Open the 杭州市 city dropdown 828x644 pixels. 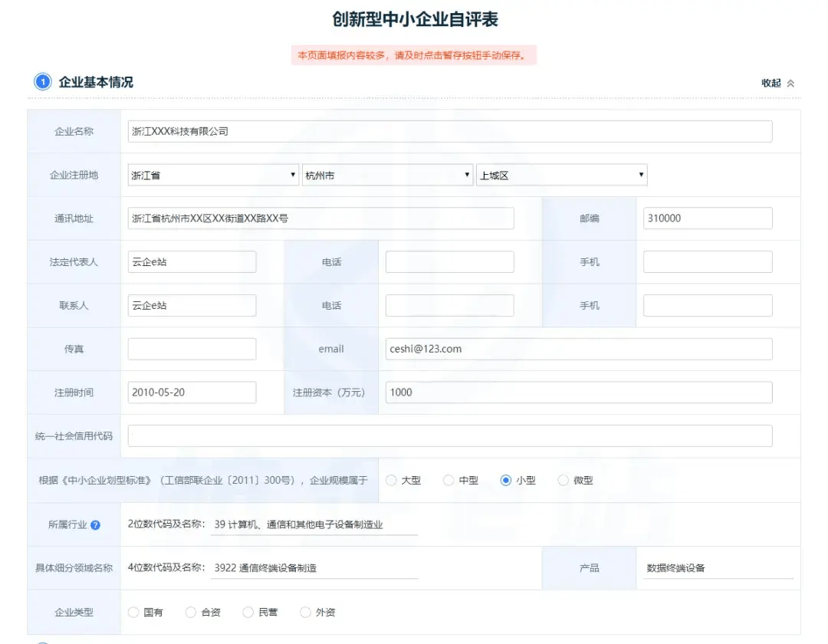pyautogui.click(x=387, y=175)
